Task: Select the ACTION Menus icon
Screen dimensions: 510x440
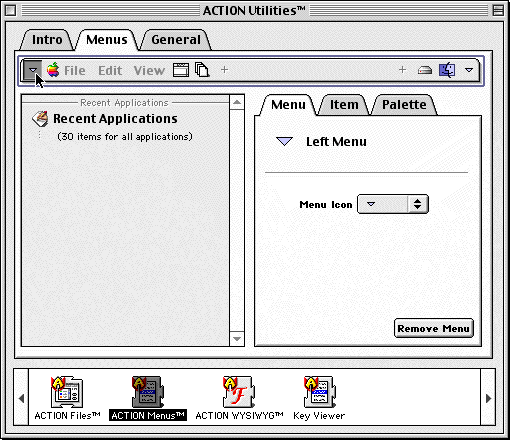Action: (x=148, y=392)
